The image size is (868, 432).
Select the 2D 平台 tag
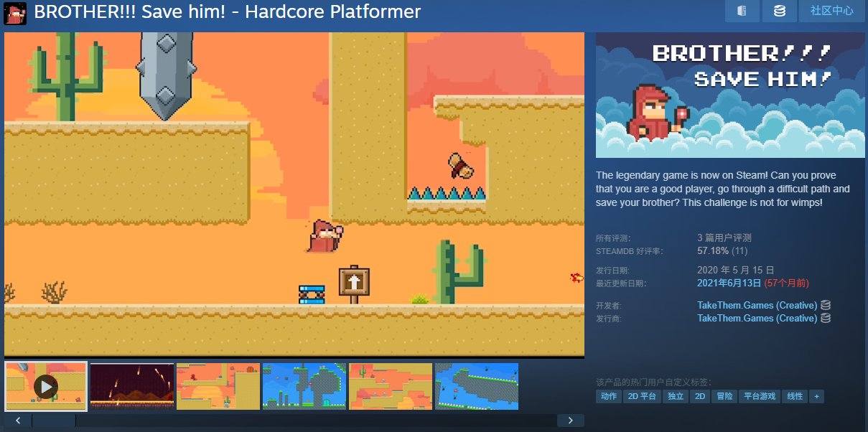642,396
